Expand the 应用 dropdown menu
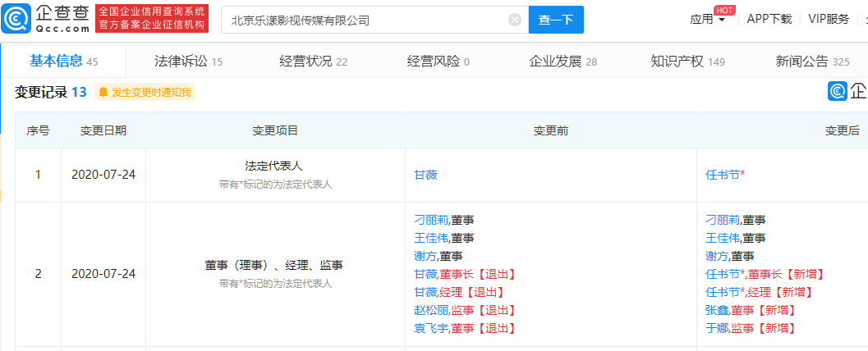The image size is (868, 351). coord(707,20)
